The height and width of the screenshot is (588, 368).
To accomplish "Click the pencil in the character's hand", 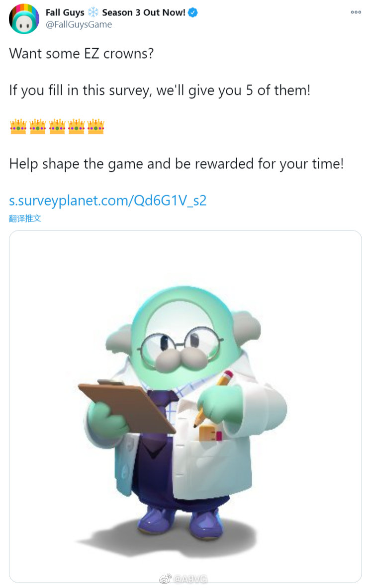I will (213, 398).
